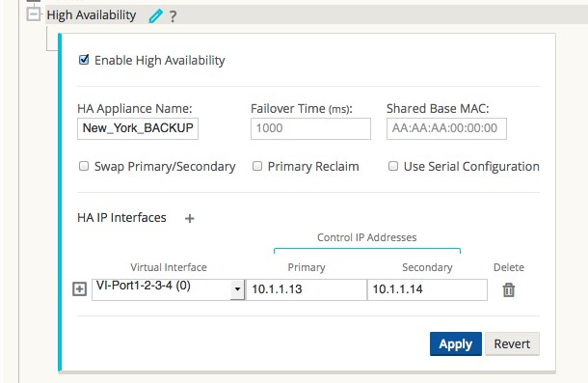The image size is (588, 383).
Task: Click the Apply button
Action: (456, 343)
